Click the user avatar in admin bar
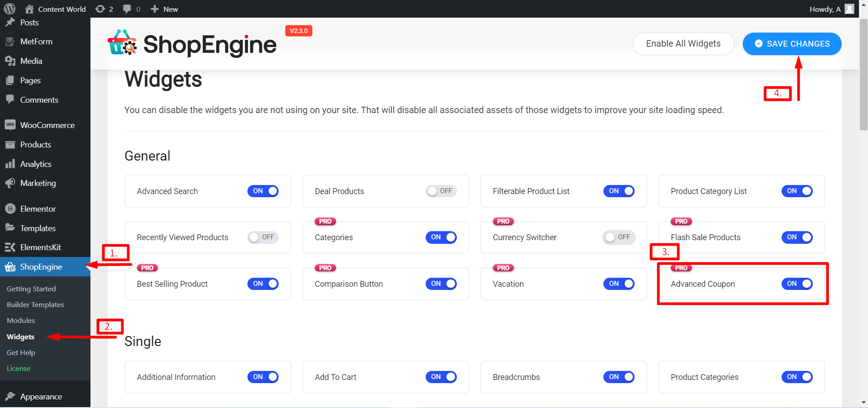The height and width of the screenshot is (408, 868). (849, 9)
